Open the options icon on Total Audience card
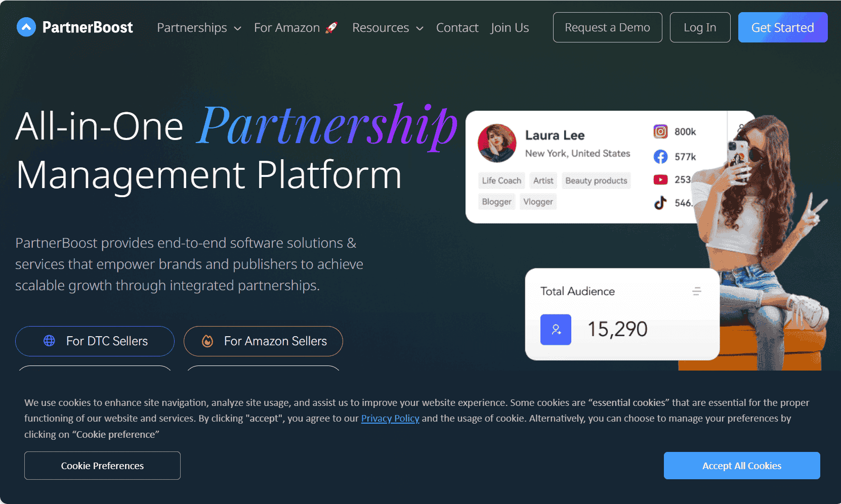841x504 pixels. point(696,291)
